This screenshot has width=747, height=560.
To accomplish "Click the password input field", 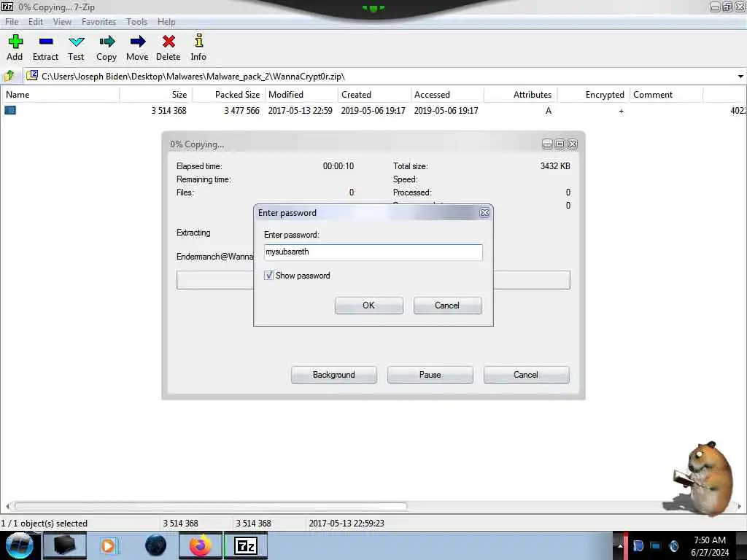I will tap(373, 252).
